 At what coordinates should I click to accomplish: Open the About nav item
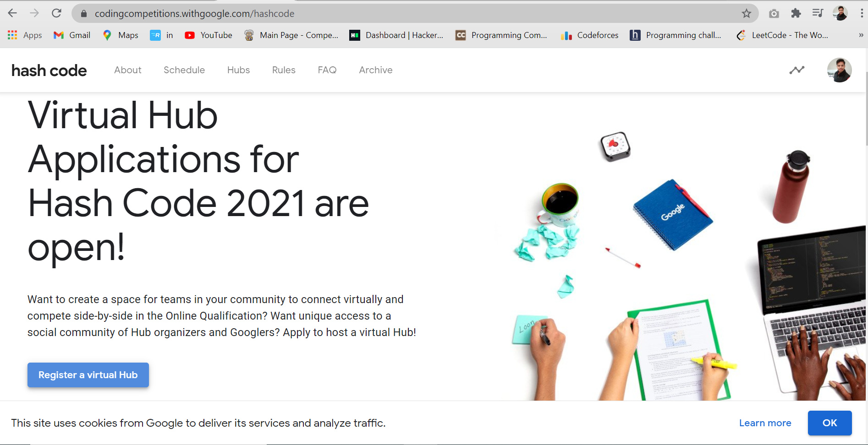[128, 70]
